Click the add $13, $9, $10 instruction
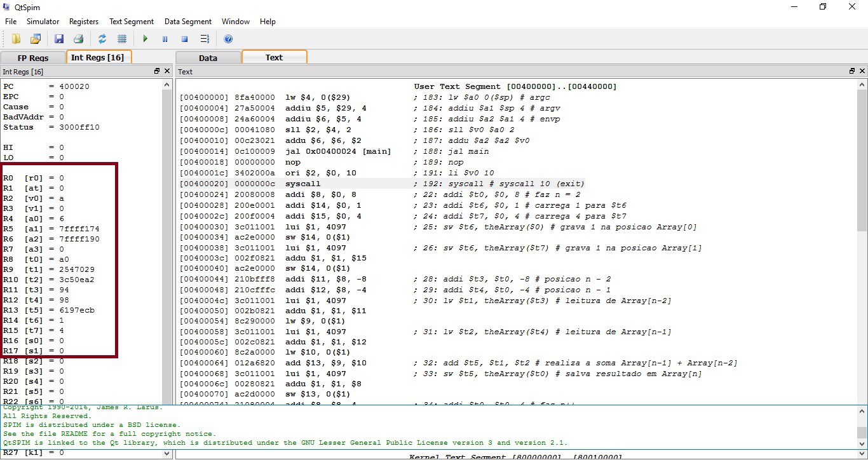 click(458, 363)
